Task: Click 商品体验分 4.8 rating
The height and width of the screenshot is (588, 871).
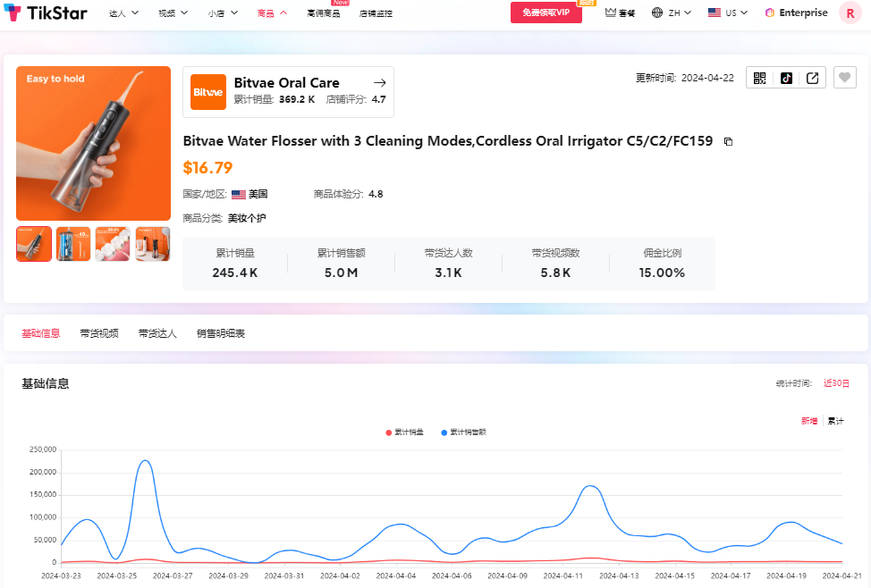Action: pos(348,194)
